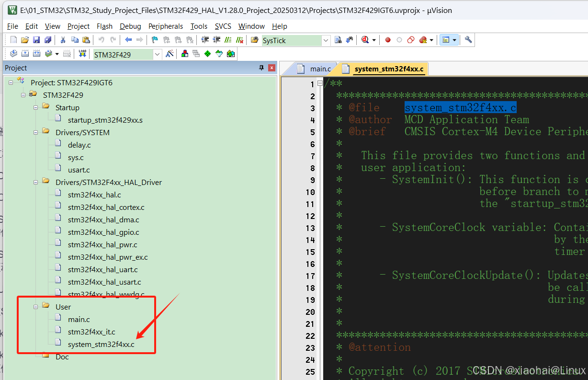Screen dimensions: 588x380
Task: Collapse the Drivers/SYSTEM group
Action: click(35, 132)
